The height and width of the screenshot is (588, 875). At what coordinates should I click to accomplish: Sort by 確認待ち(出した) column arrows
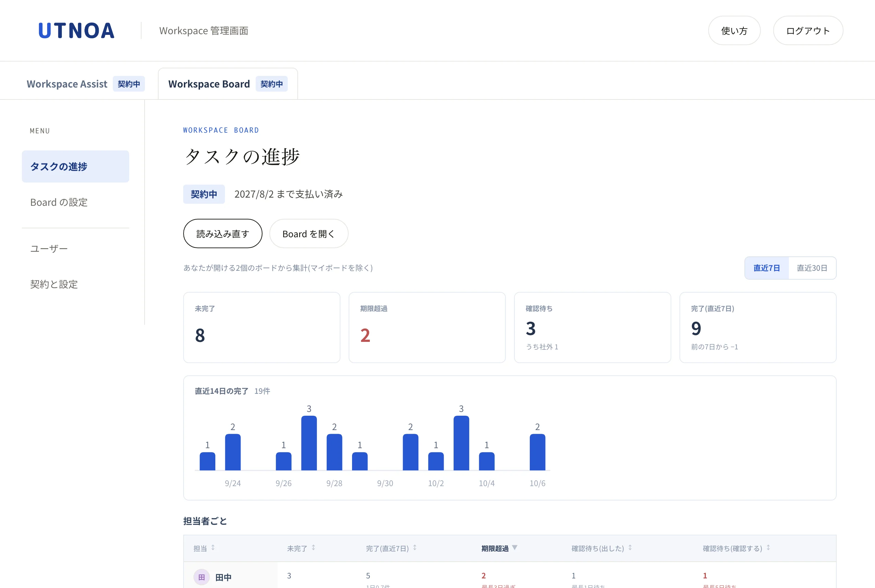pyautogui.click(x=630, y=548)
